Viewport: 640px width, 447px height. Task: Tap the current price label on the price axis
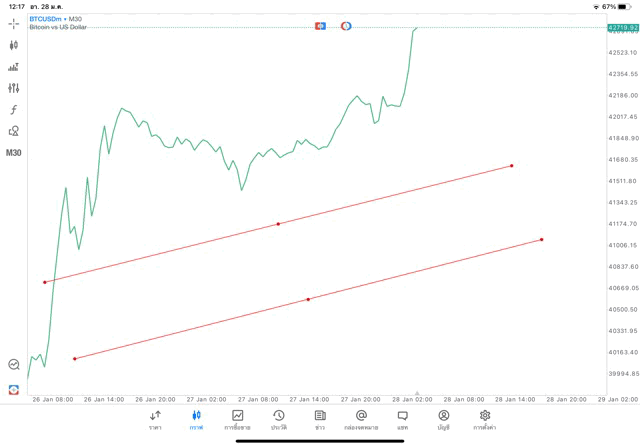coord(622,28)
